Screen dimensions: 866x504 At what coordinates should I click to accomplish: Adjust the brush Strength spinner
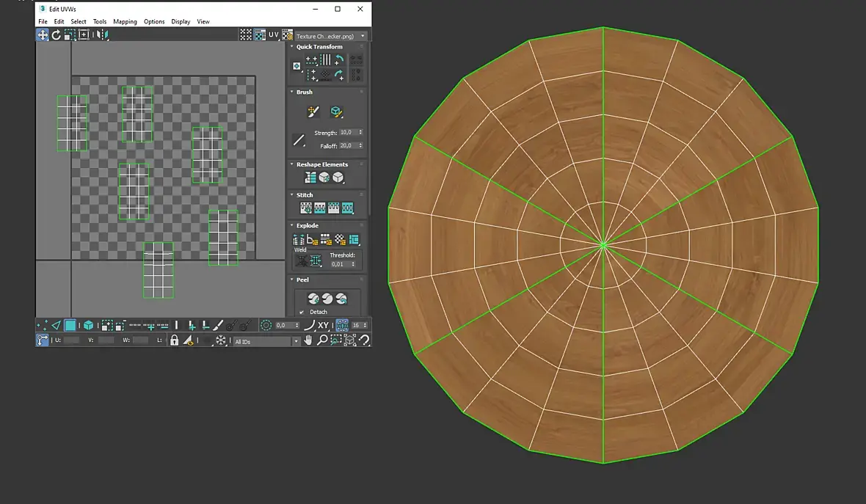(360, 133)
